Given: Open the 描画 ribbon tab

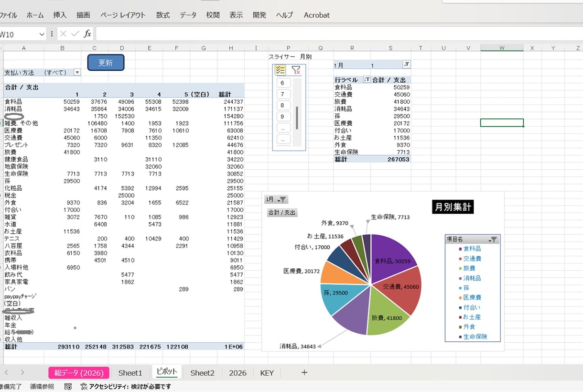Looking at the screenshot, I should coord(83,15).
